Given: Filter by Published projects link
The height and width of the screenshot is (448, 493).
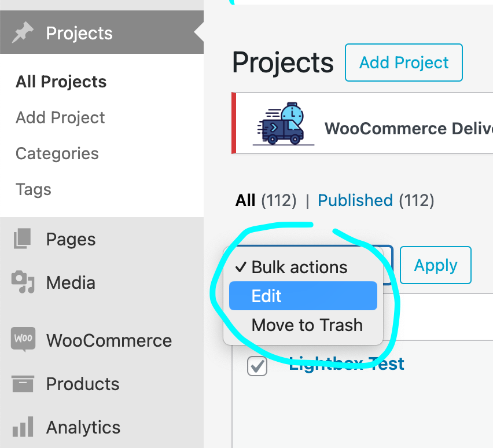Looking at the screenshot, I should [x=355, y=200].
